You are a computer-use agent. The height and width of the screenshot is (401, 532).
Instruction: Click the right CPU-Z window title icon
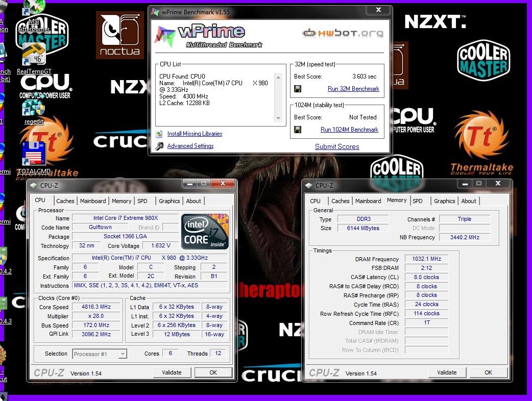308,185
